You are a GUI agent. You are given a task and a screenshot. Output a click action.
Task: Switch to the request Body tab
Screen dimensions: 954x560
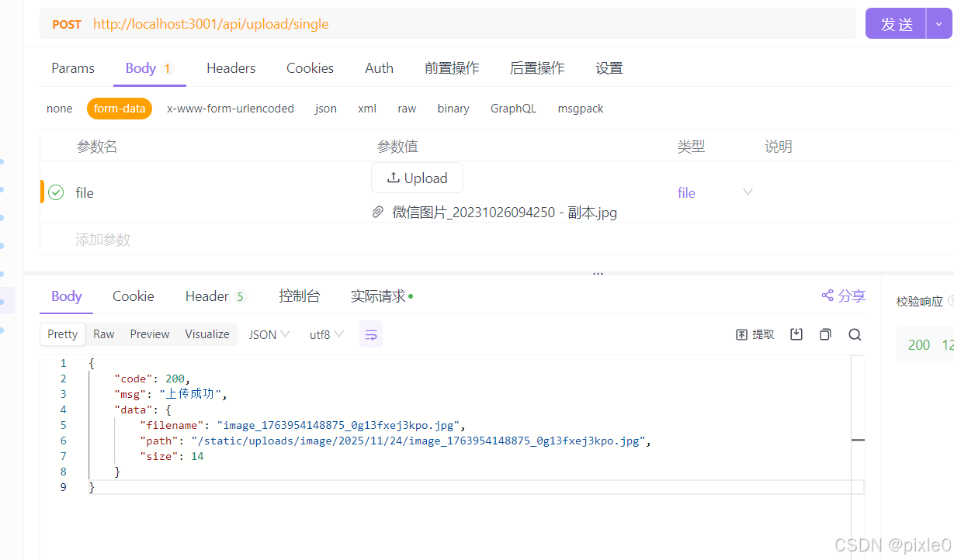150,68
